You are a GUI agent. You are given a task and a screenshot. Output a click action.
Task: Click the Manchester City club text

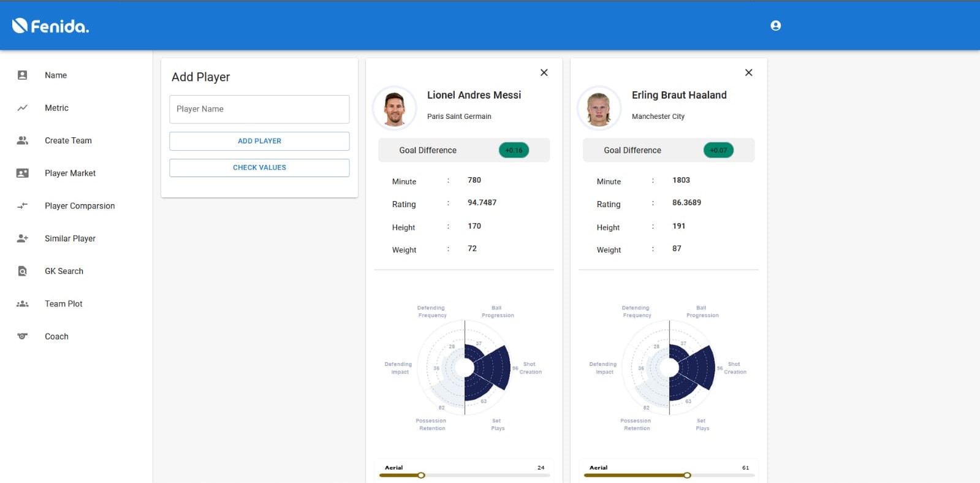pos(658,116)
